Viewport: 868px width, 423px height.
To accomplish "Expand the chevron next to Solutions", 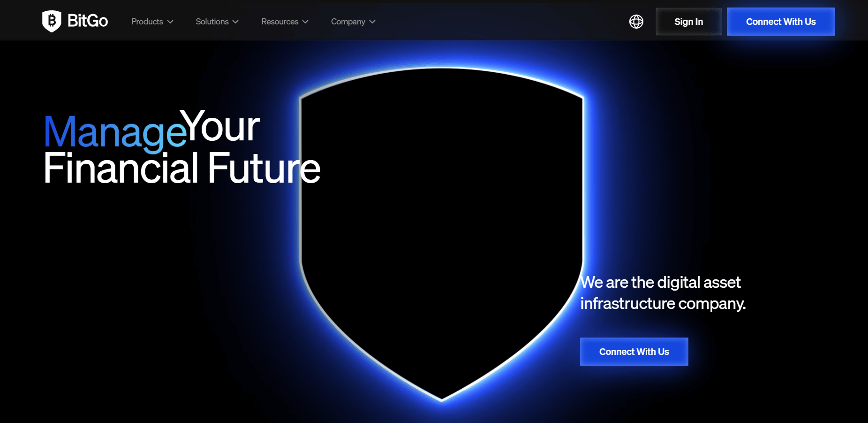I will pyautogui.click(x=235, y=22).
